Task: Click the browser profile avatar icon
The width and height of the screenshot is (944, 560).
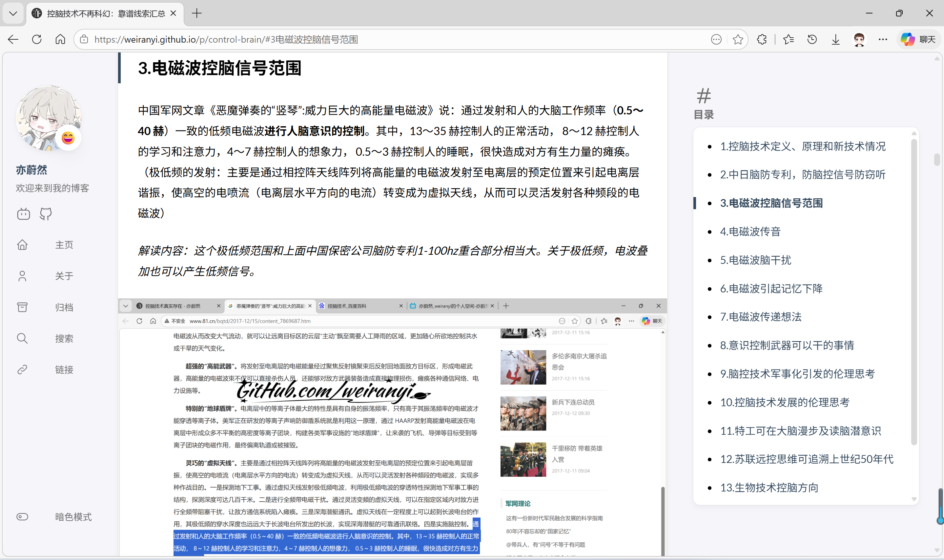Action: [x=859, y=39]
